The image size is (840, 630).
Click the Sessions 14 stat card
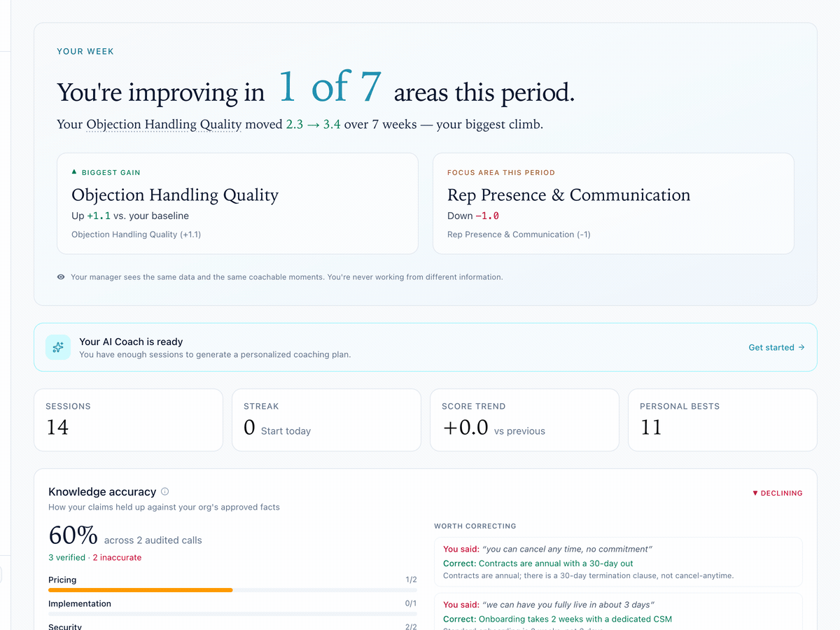click(128, 420)
